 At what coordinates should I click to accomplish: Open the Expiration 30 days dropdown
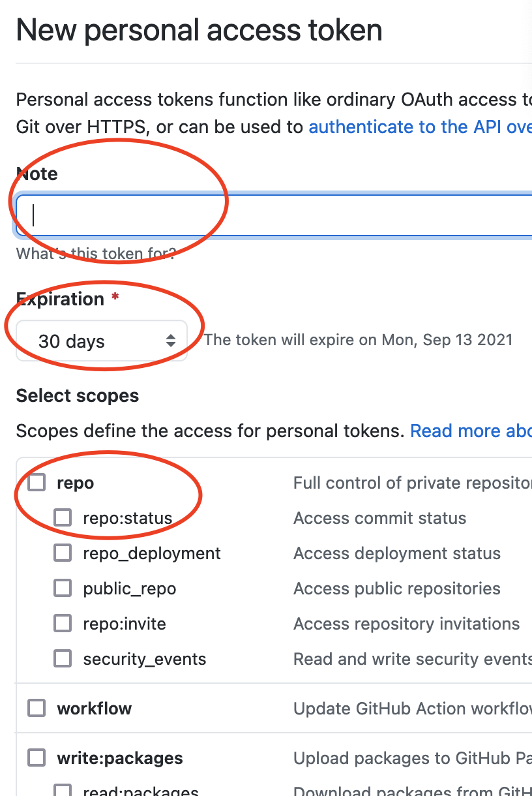click(x=102, y=341)
